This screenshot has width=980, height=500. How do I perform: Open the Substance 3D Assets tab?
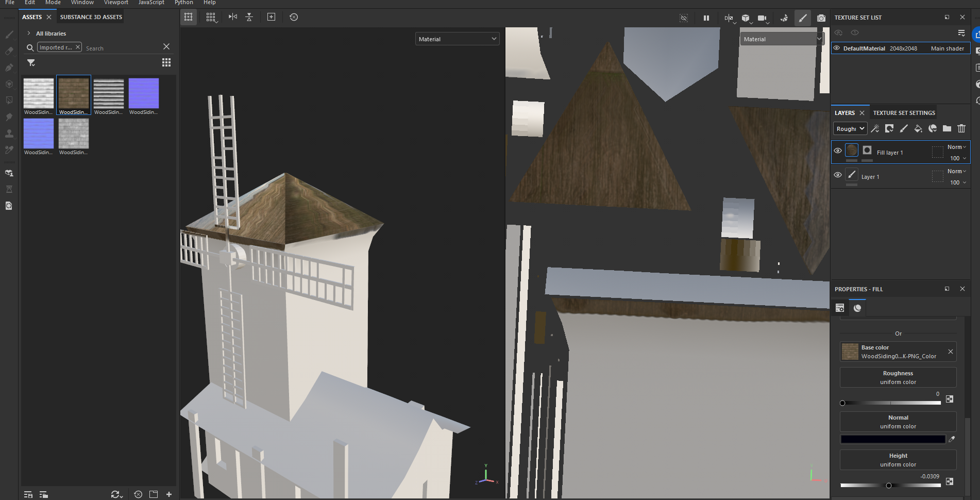click(91, 17)
